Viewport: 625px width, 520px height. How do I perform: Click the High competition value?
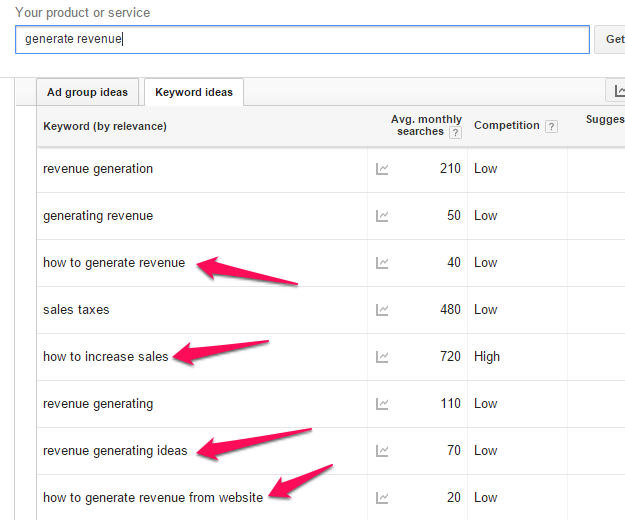click(x=487, y=357)
